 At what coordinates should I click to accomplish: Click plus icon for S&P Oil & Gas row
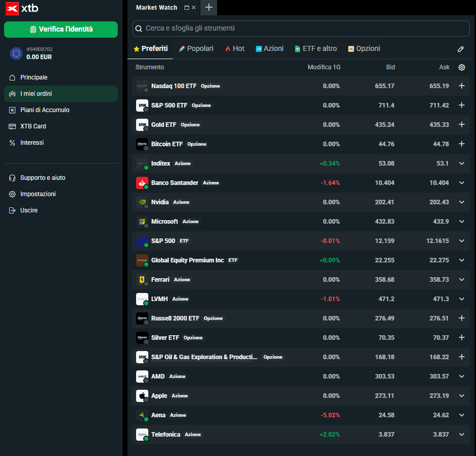pos(461,357)
